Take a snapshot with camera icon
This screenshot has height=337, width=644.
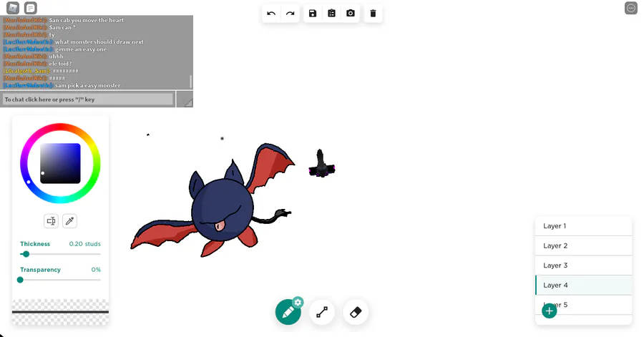tap(351, 13)
